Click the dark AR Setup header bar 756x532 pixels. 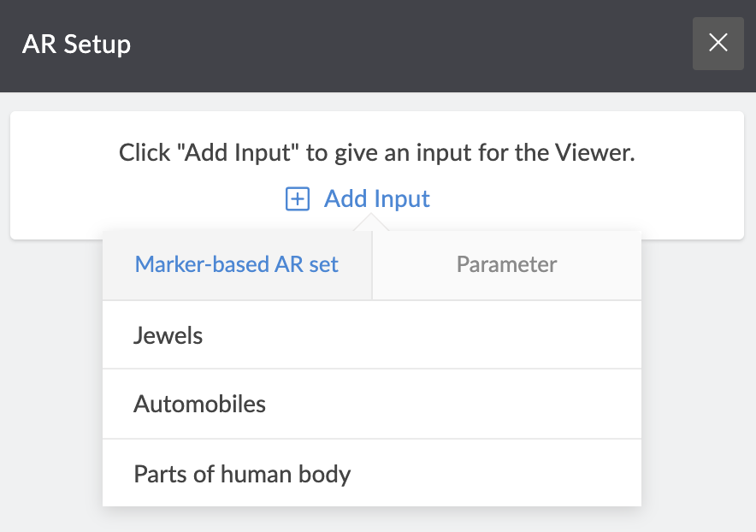pos(378,46)
